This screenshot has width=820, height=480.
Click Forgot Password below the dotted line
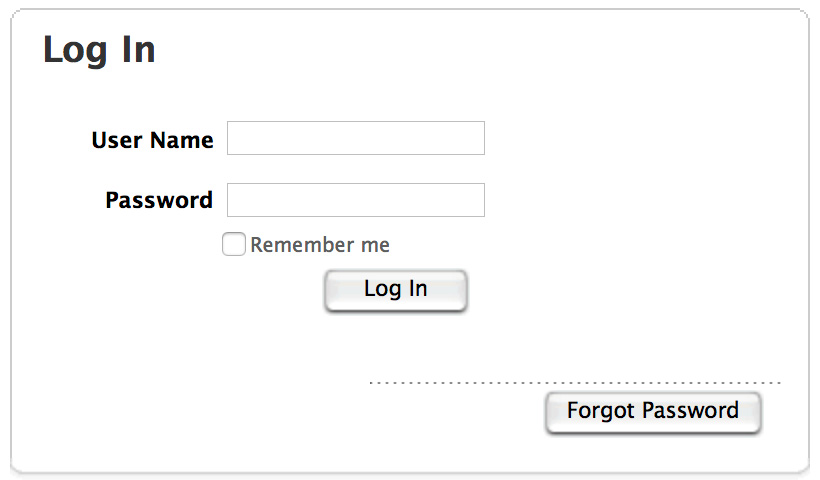pos(653,411)
